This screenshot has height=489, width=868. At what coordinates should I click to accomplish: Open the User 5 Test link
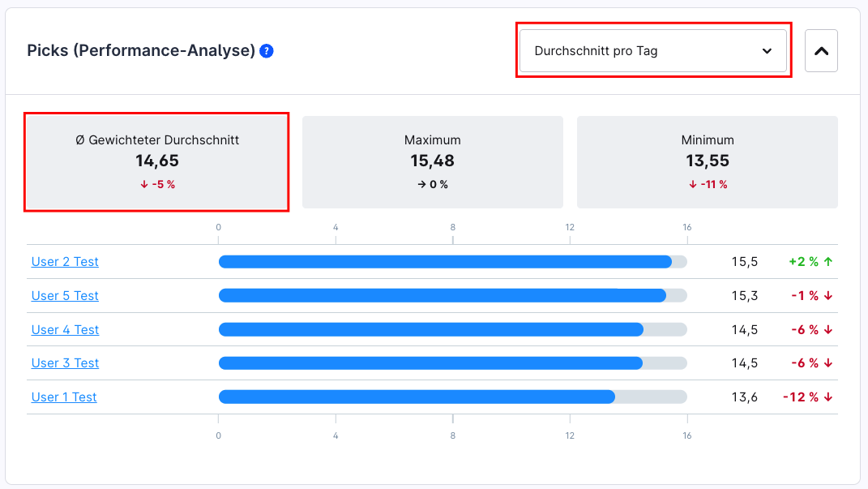(65, 296)
